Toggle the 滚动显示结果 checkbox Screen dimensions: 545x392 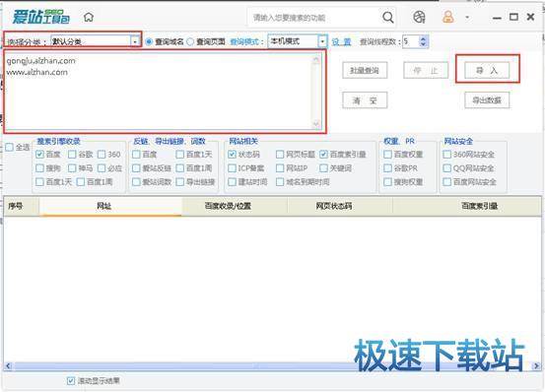[x=71, y=381]
